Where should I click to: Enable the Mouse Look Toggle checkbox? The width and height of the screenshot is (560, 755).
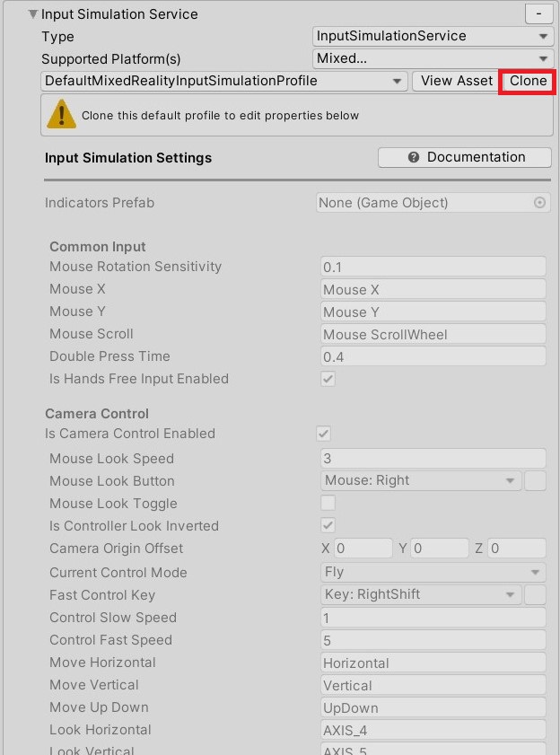click(328, 503)
